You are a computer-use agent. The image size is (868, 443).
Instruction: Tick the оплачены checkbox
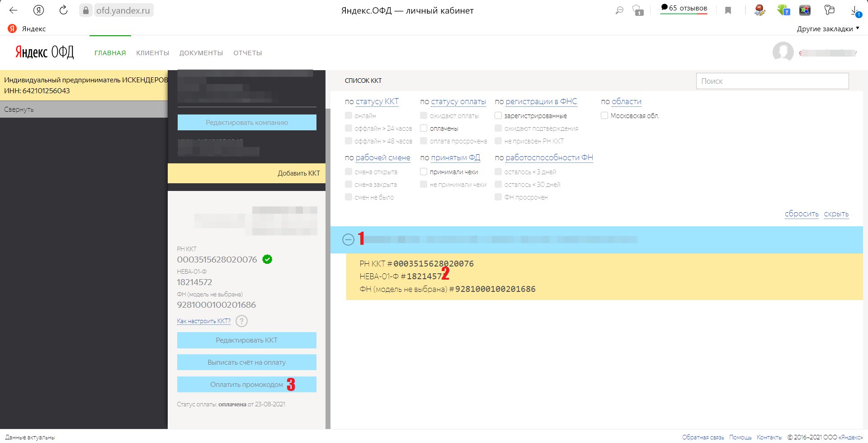[424, 129]
